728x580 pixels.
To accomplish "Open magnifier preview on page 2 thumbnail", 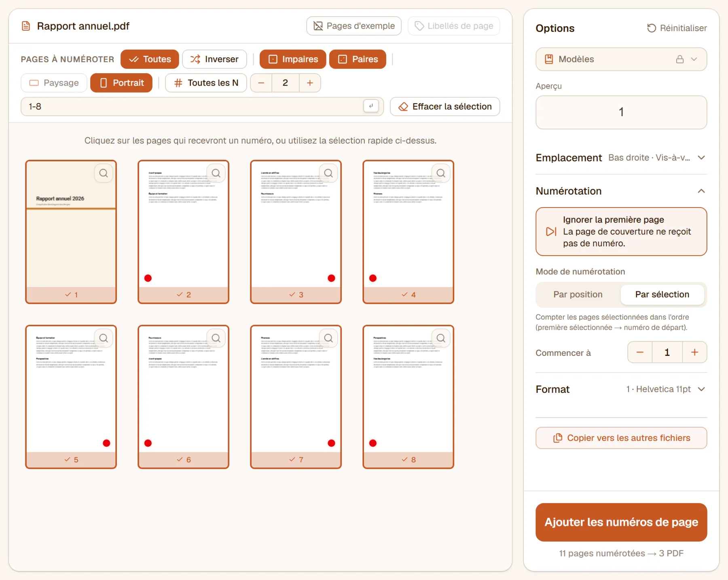I will click(216, 173).
